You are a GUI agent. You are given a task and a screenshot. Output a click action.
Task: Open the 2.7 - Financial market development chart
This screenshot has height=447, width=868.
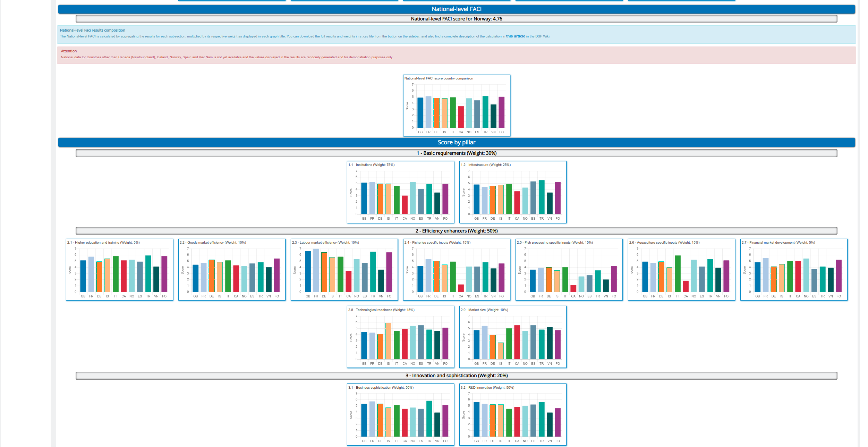794,270
